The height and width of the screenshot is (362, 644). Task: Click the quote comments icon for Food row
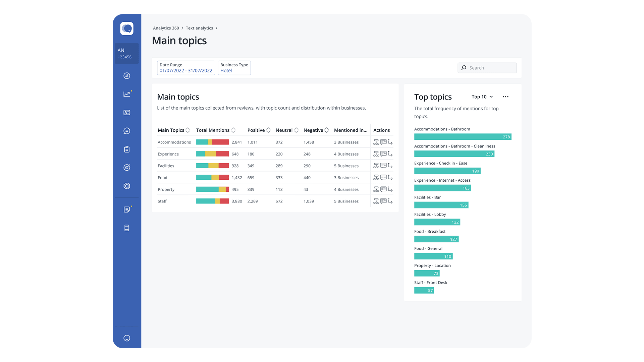383,177
